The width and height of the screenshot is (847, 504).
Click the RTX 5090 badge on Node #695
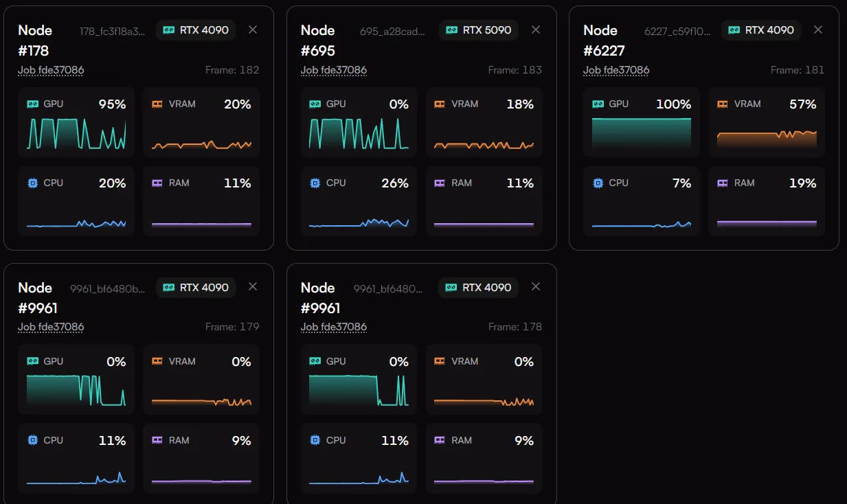[x=479, y=30]
